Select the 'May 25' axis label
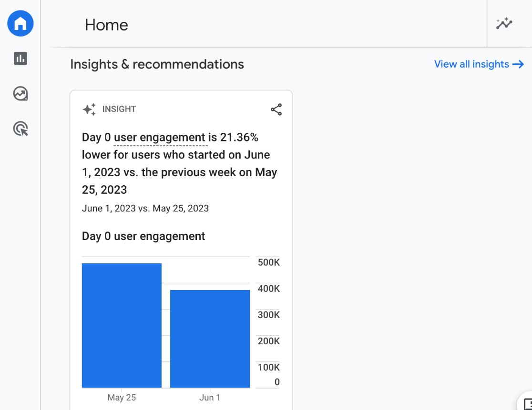Viewport: 532px width, 410px height. pos(122,397)
